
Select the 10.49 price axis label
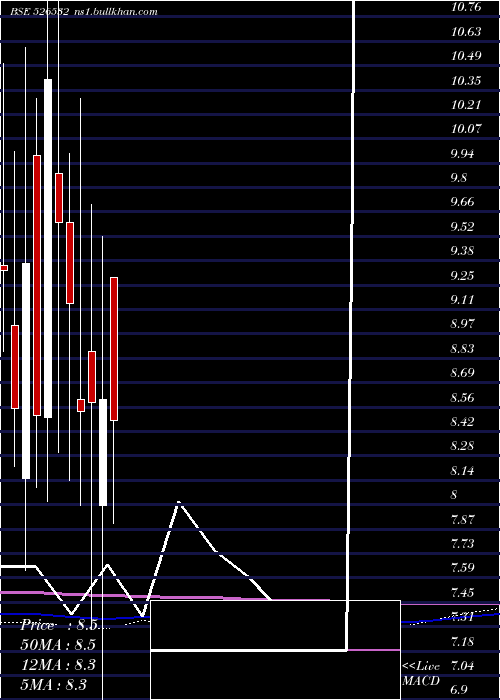[466, 56]
